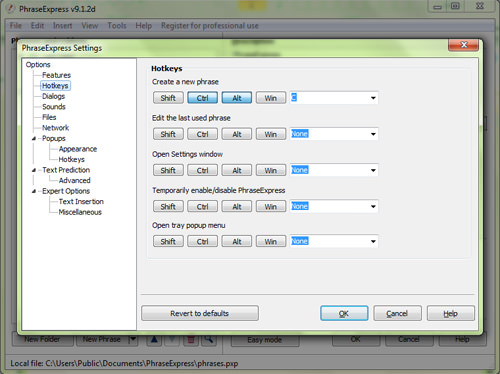
Task: Select Features in the options tree
Action: click(56, 75)
